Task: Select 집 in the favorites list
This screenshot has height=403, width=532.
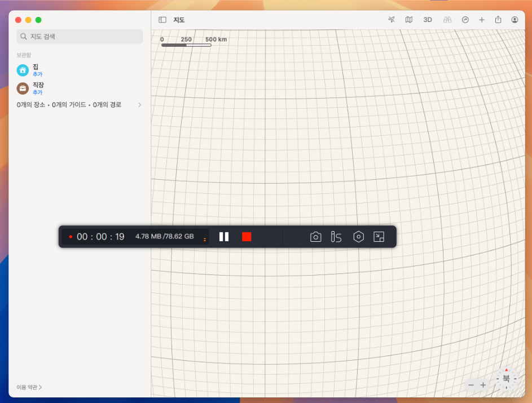Action: tap(35, 67)
